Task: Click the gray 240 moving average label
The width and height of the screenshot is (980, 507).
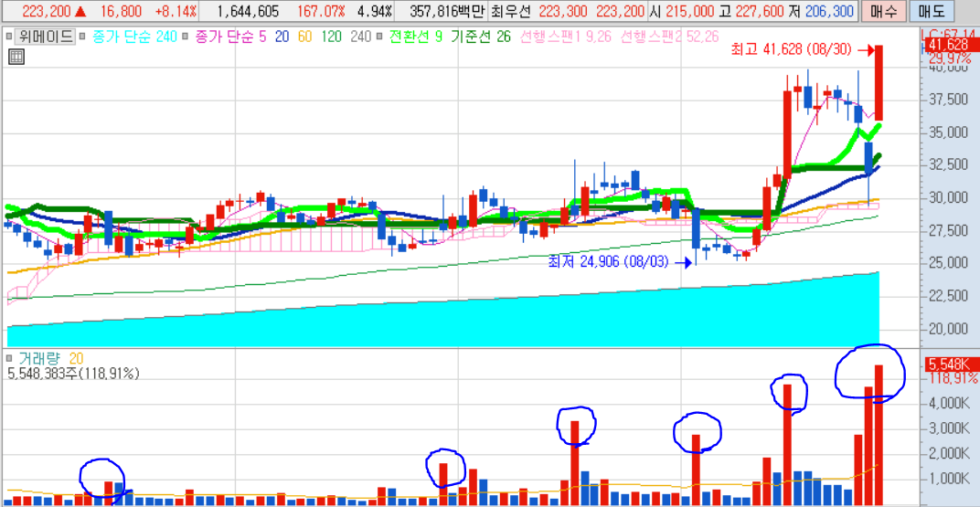Action: pyautogui.click(x=360, y=37)
